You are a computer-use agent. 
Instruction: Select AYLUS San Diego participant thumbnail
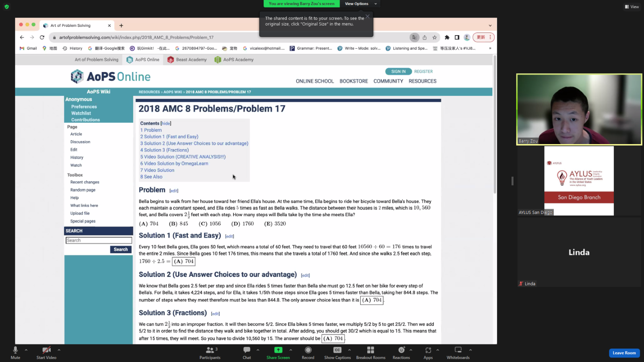click(579, 181)
